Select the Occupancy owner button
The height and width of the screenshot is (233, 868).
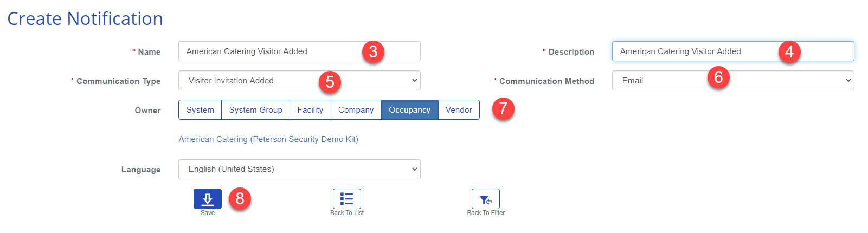(x=409, y=110)
